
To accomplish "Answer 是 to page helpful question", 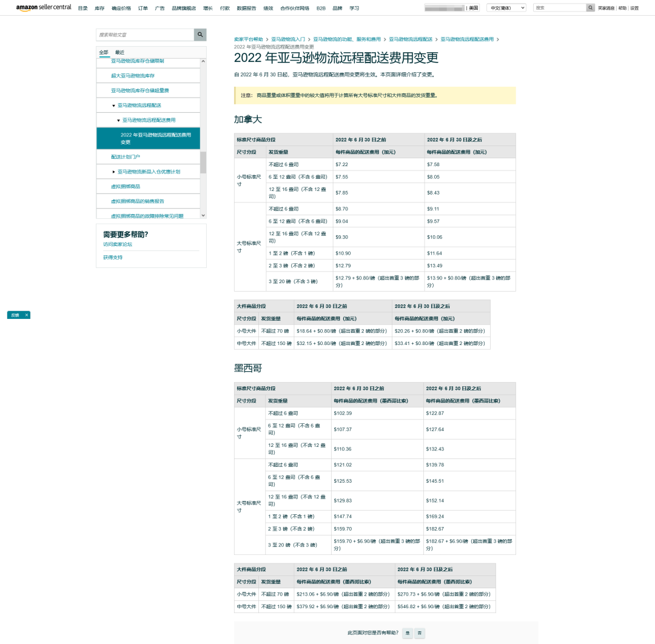I will 408,633.
